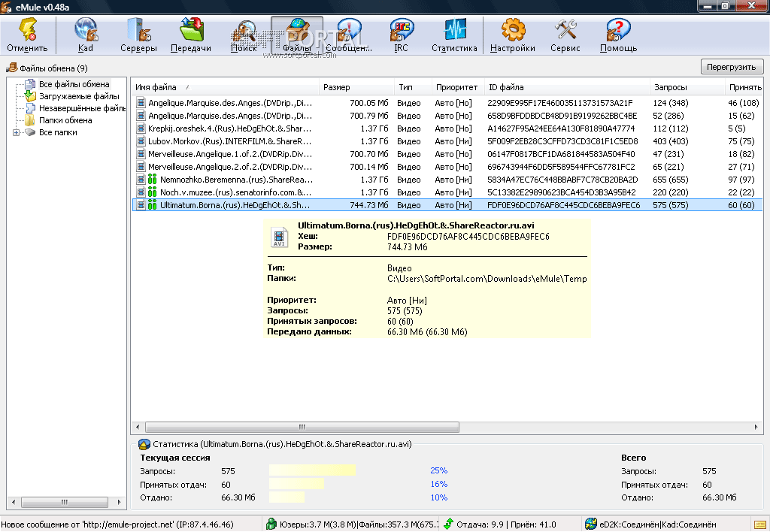Screen dimensions: 770x532
Task: Click the upload/download speed status icon
Action: pyautogui.click(x=448, y=524)
